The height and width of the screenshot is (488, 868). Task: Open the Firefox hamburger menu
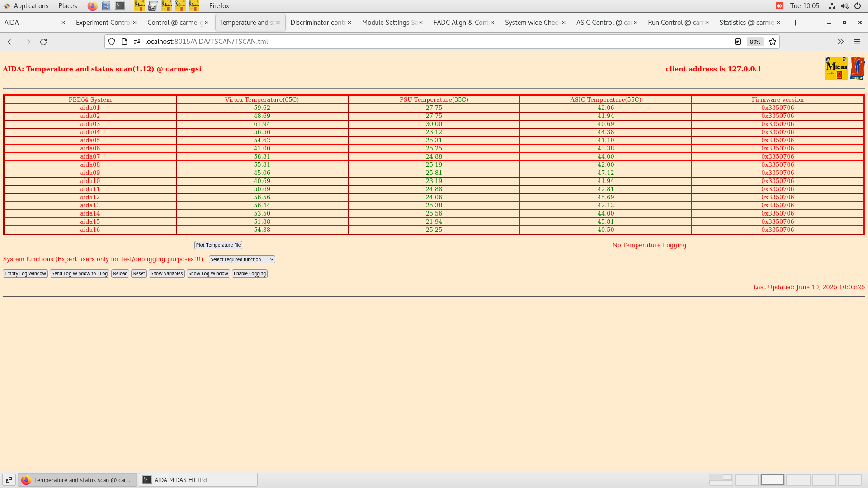pos(857,42)
